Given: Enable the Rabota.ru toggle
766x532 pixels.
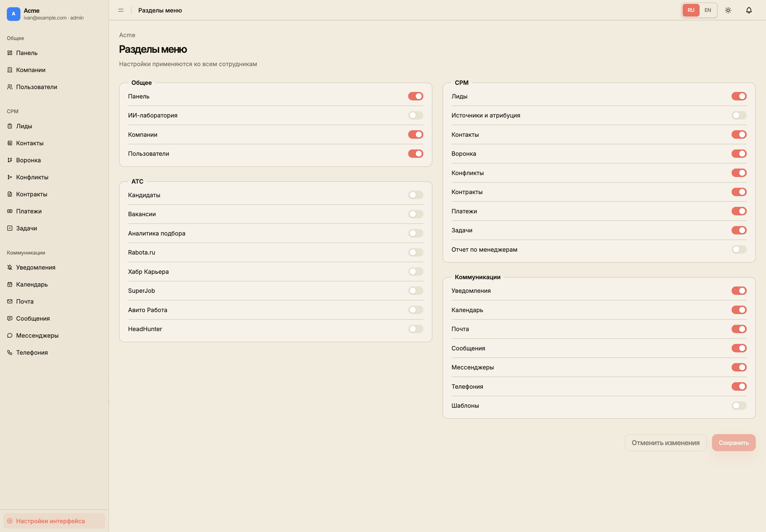Looking at the screenshot, I should (x=415, y=252).
